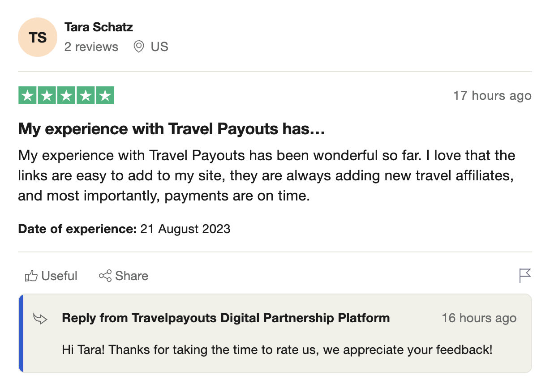Click the "17 hours ago" review timestamp
This screenshot has height=392, width=550.
(492, 96)
